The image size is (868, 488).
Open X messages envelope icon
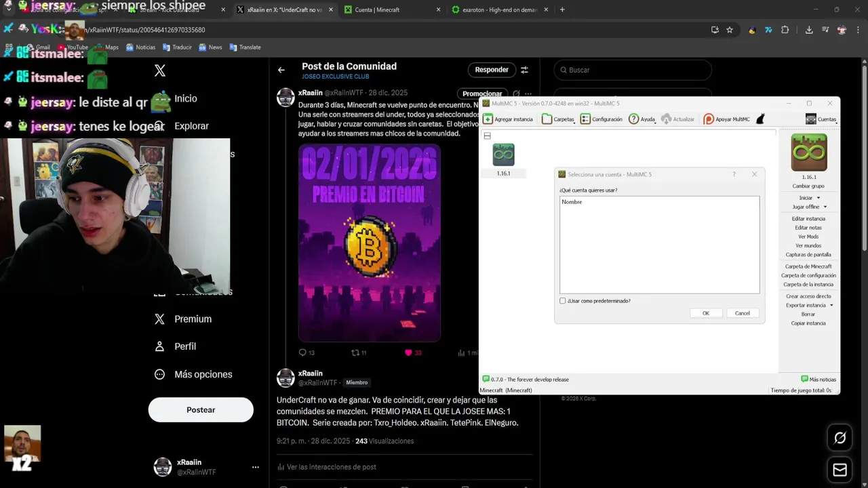(x=840, y=470)
